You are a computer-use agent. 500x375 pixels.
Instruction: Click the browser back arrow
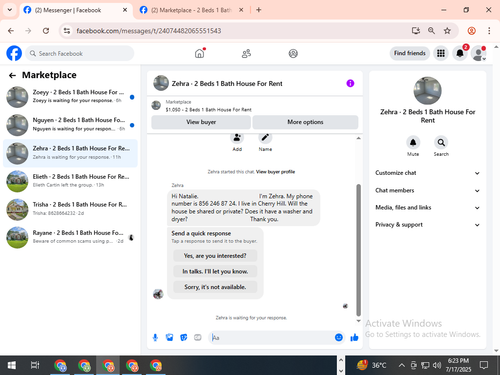[11, 31]
